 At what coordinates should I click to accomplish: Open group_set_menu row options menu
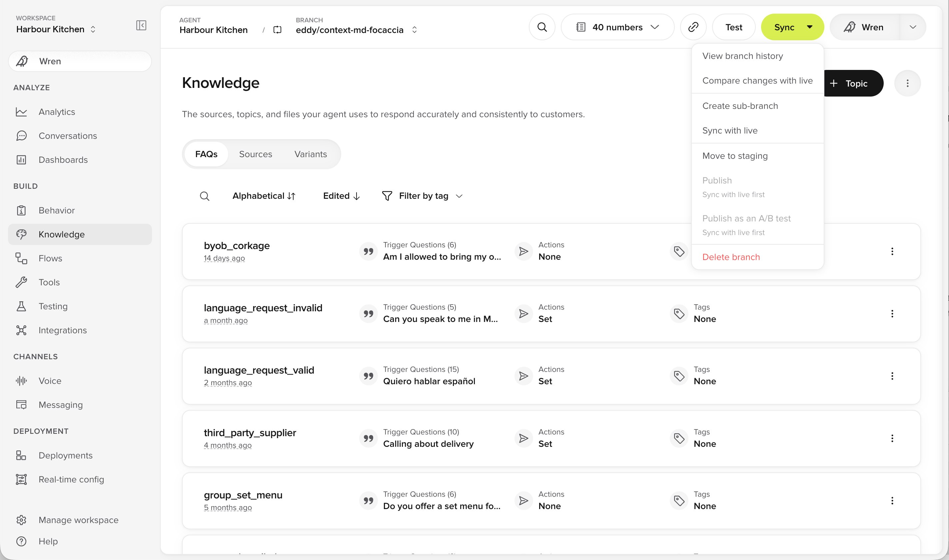pyautogui.click(x=892, y=500)
